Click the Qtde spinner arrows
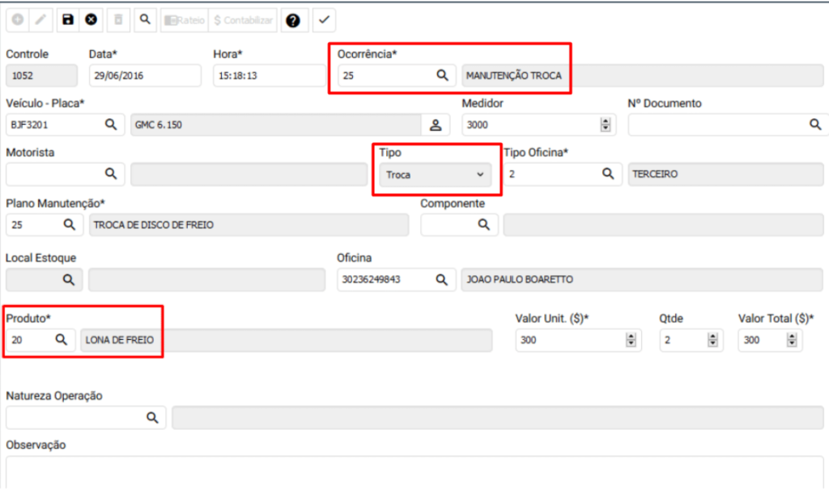 pos(712,341)
